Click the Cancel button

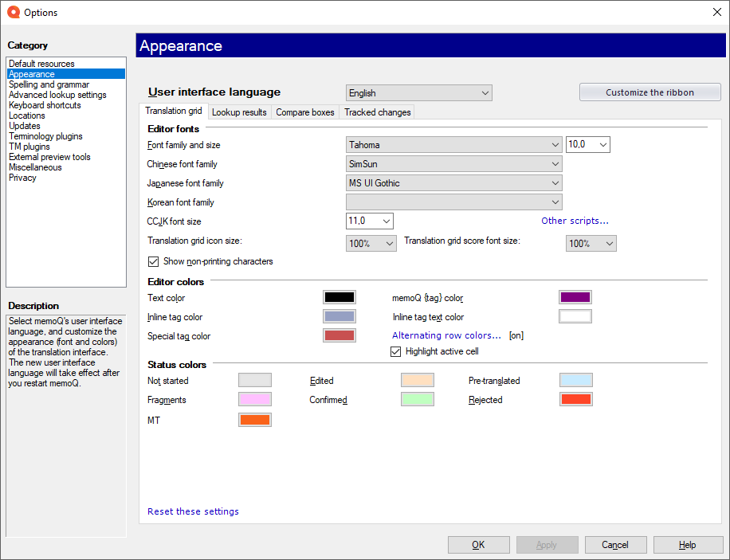pos(615,545)
